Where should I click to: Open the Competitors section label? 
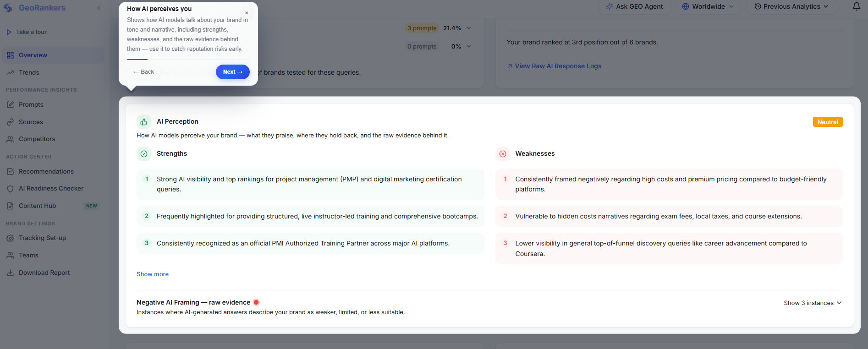coord(37,139)
